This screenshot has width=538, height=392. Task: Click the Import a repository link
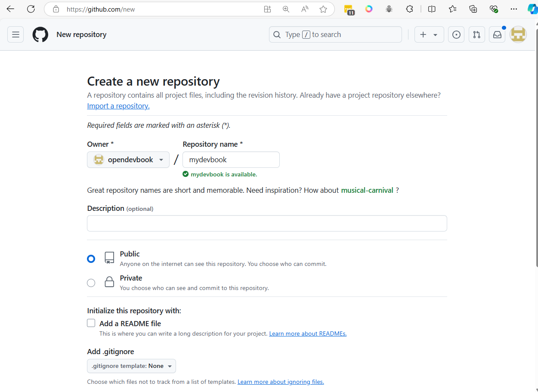(x=118, y=106)
